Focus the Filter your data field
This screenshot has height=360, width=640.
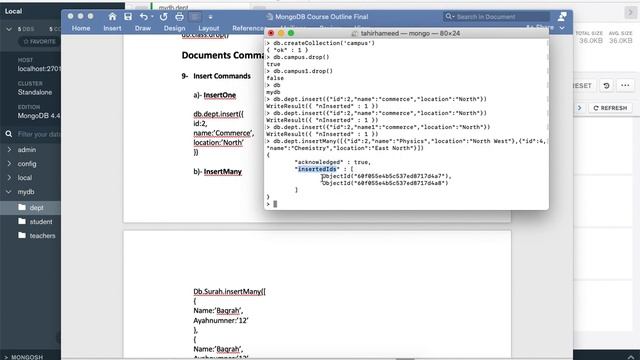(39, 134)
